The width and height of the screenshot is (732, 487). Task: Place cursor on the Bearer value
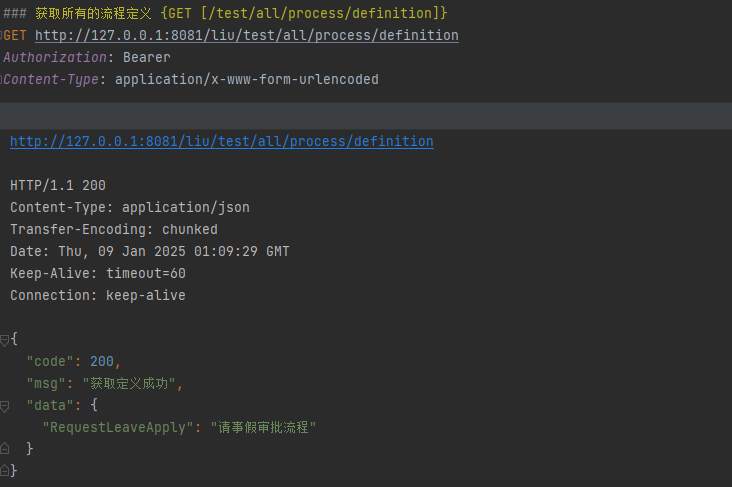[146, 58]
